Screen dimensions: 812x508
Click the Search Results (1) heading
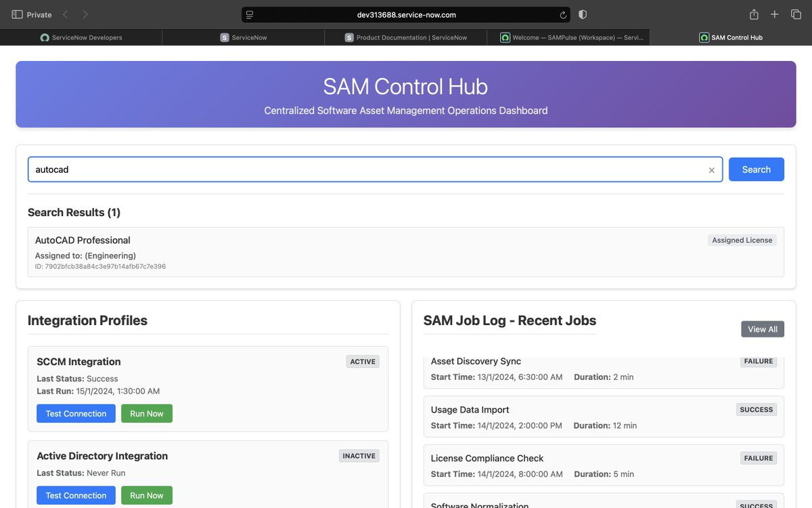coord(74,213)
